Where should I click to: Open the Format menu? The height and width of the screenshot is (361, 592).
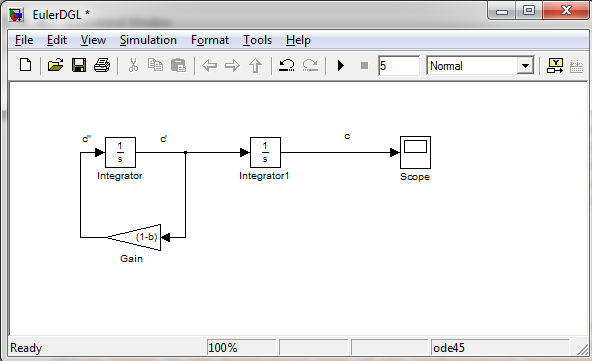coord(210,40)
